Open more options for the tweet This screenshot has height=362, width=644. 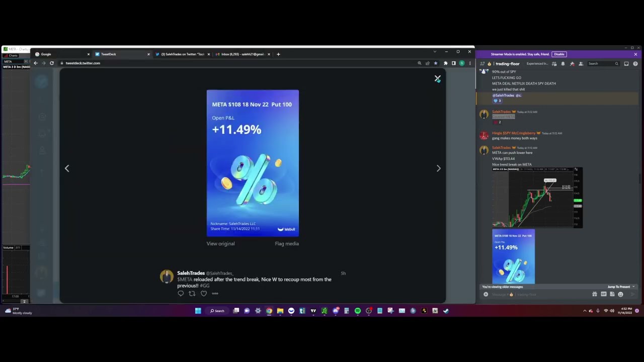pos(215,294)
